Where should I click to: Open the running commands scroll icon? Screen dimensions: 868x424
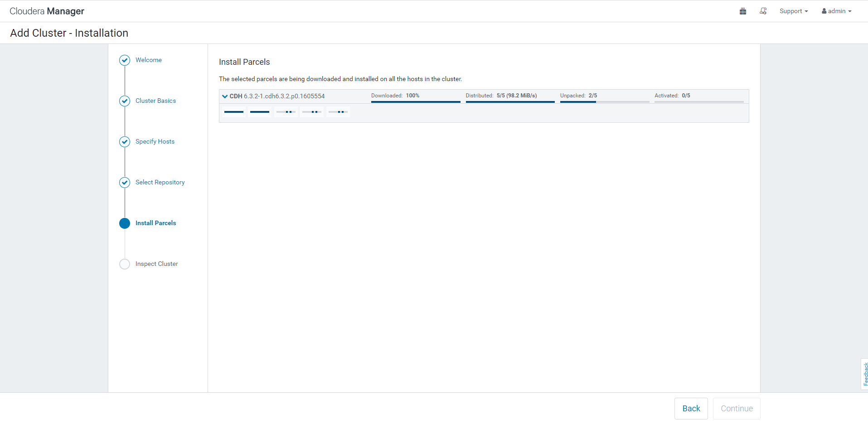(x=763, y=11)
